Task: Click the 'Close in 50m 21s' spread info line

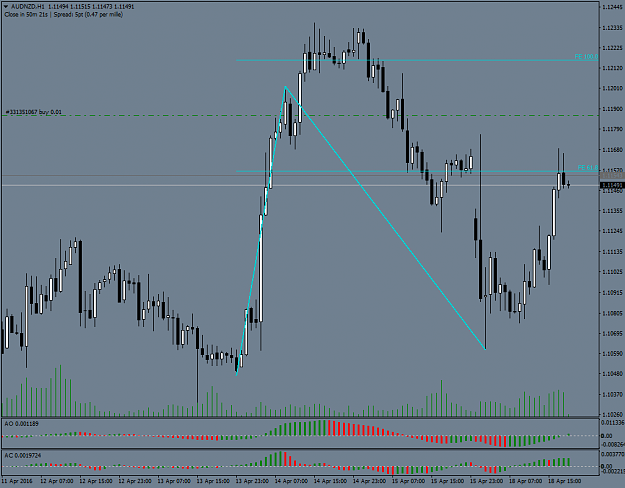Action: pyautogui.click(x=64, y=14)
